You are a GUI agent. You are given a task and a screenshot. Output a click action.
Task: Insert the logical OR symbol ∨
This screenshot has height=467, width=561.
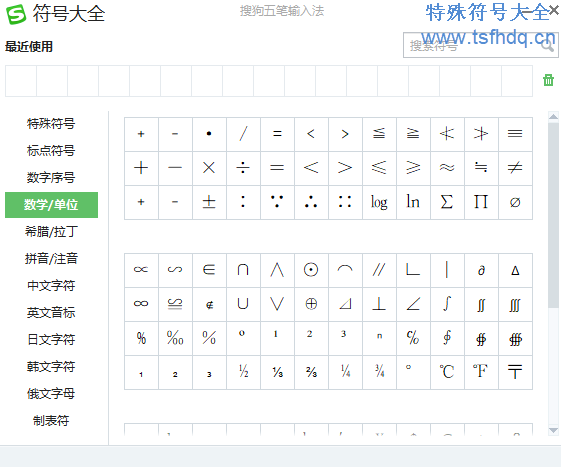point(277,304)
